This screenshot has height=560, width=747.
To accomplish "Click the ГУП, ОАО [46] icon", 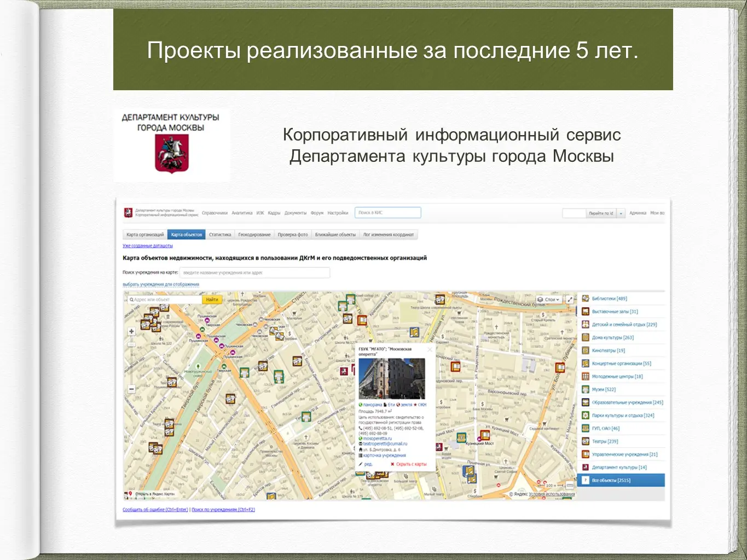I will point(585,428).
